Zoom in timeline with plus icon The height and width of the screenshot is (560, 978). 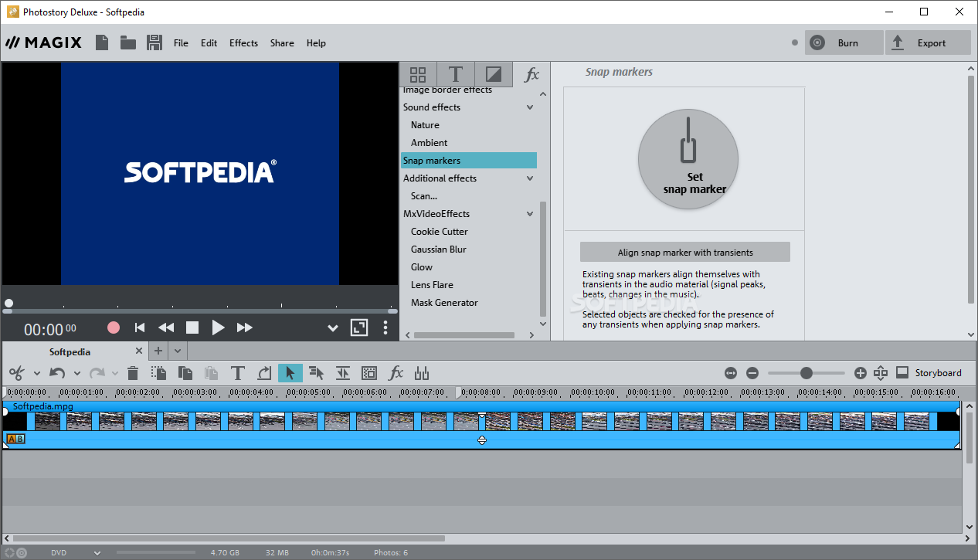coord(861,373)
